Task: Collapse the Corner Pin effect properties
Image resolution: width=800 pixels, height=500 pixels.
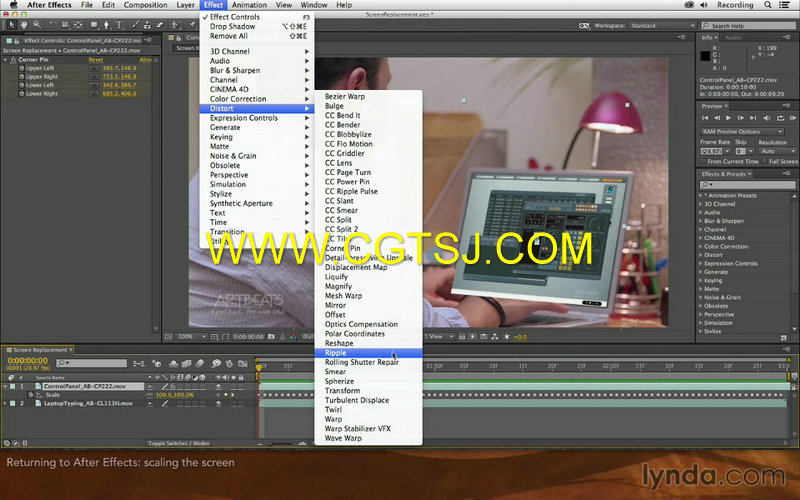Action: click(x=6, y=60)
